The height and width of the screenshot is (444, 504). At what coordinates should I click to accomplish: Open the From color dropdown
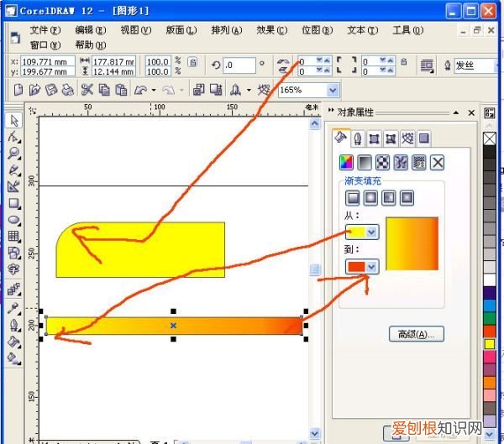(x=371, y=232)
